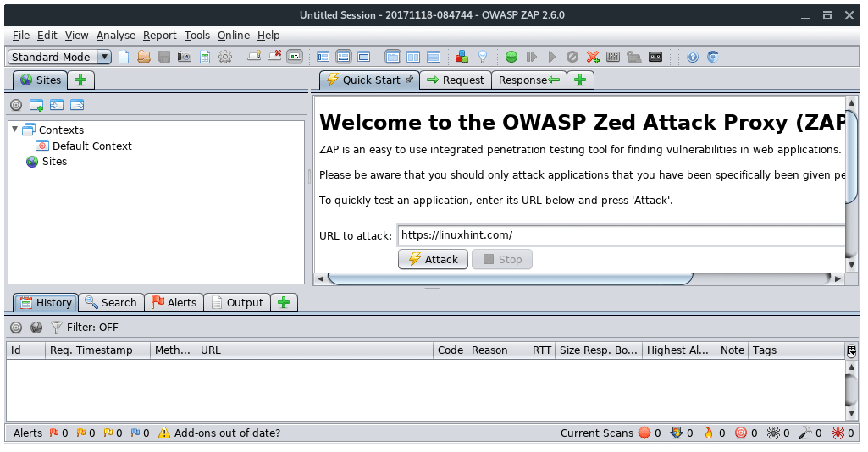This screenshot has height=452, width=868.
Task: Add a tab next to Output with plus
Action: (284, 303)
